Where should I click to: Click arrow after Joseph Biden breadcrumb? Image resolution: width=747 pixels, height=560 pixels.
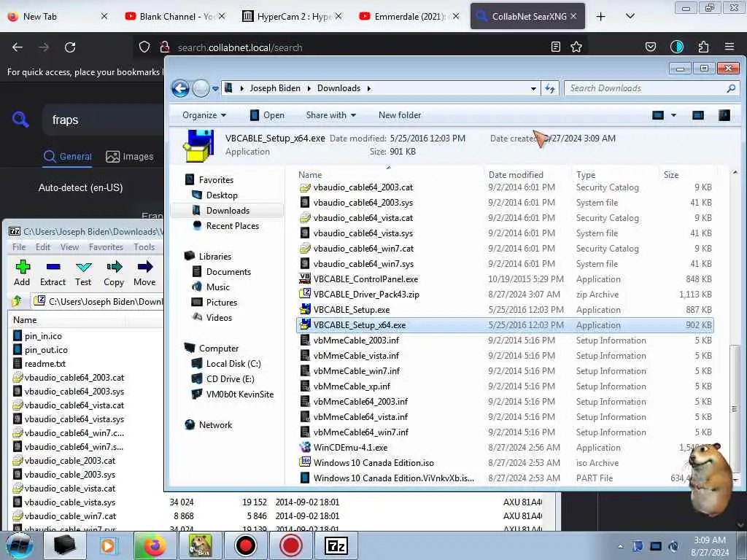309,88
